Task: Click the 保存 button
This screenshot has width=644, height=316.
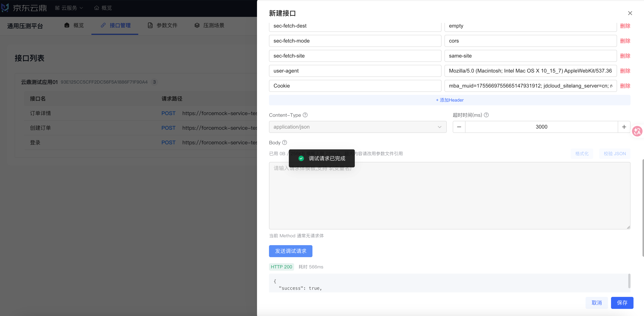Action: click(x=622, y=303)
